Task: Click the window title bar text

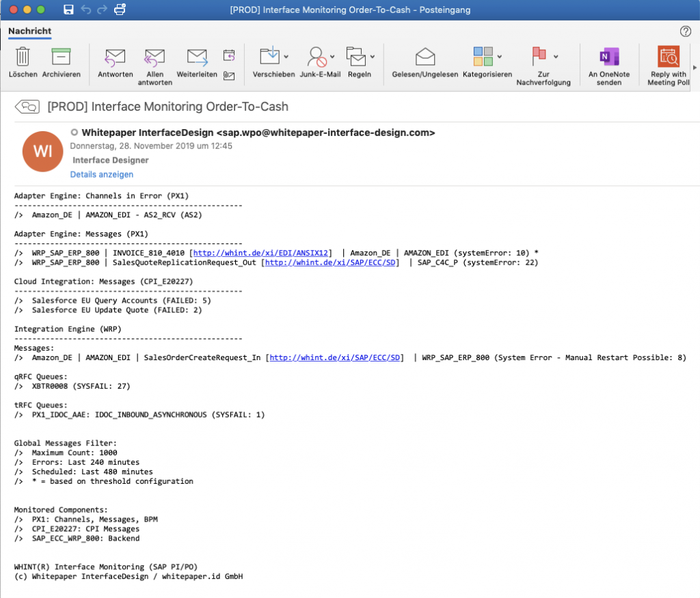Action: 350,10
